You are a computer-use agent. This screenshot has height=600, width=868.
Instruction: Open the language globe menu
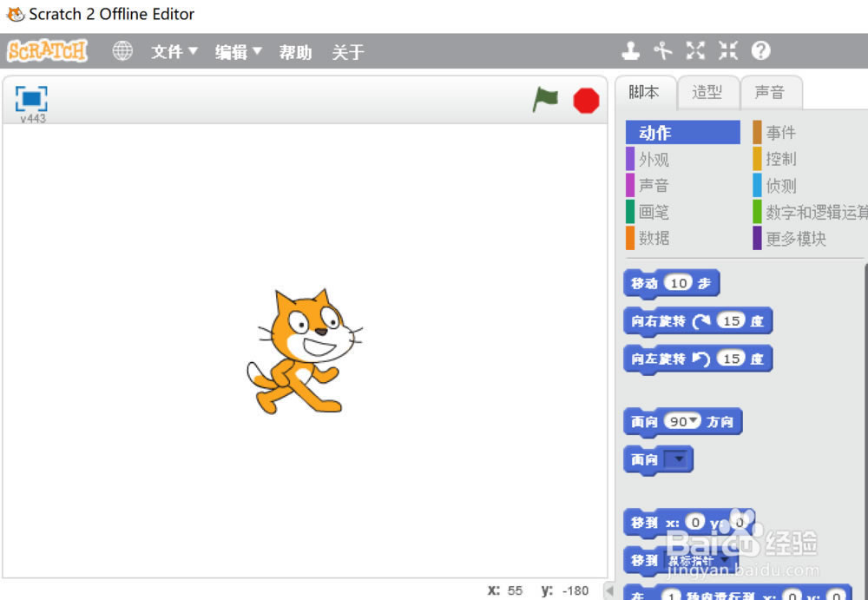pyautogui.click(x=122, y=51)
